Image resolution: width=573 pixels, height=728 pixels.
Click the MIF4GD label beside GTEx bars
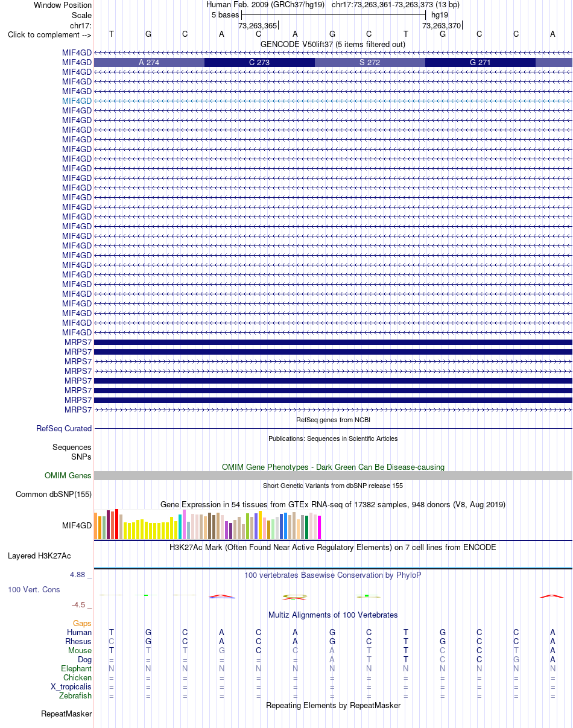[77, 525]
